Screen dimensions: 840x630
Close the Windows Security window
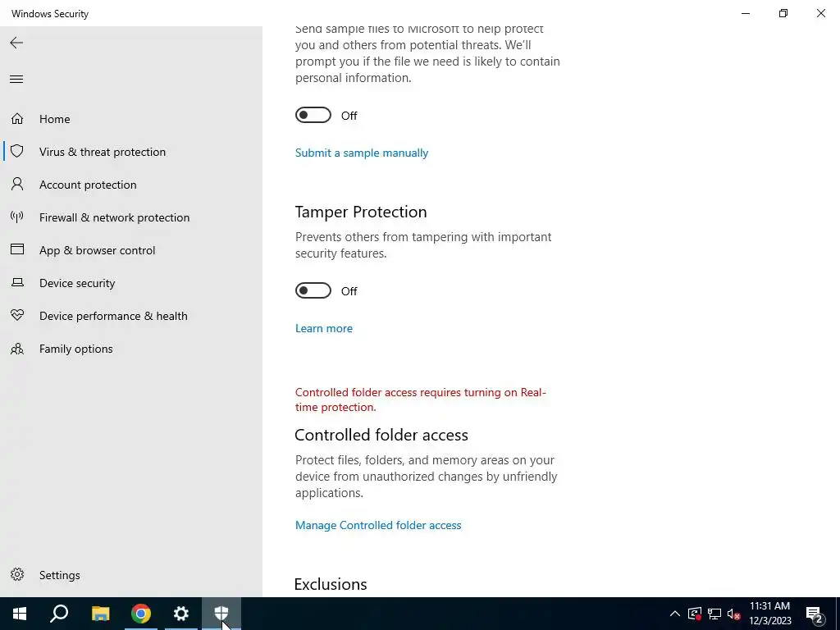(820, 13)
